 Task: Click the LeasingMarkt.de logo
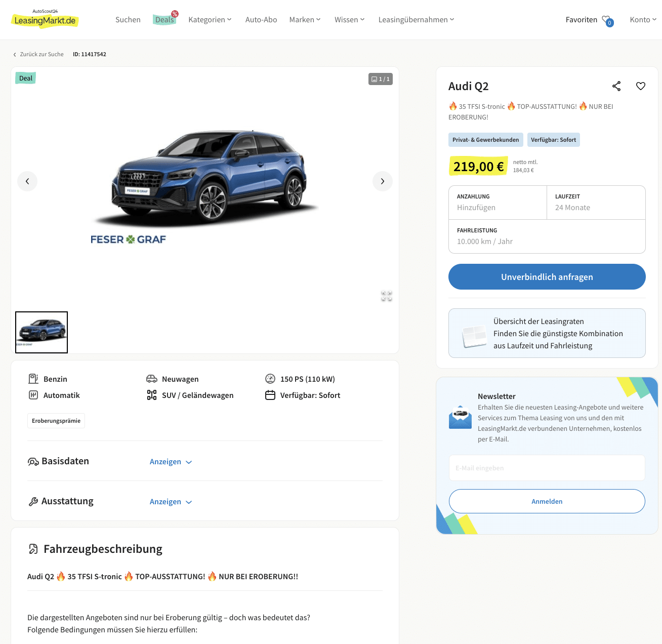click(x=45, y=19)
